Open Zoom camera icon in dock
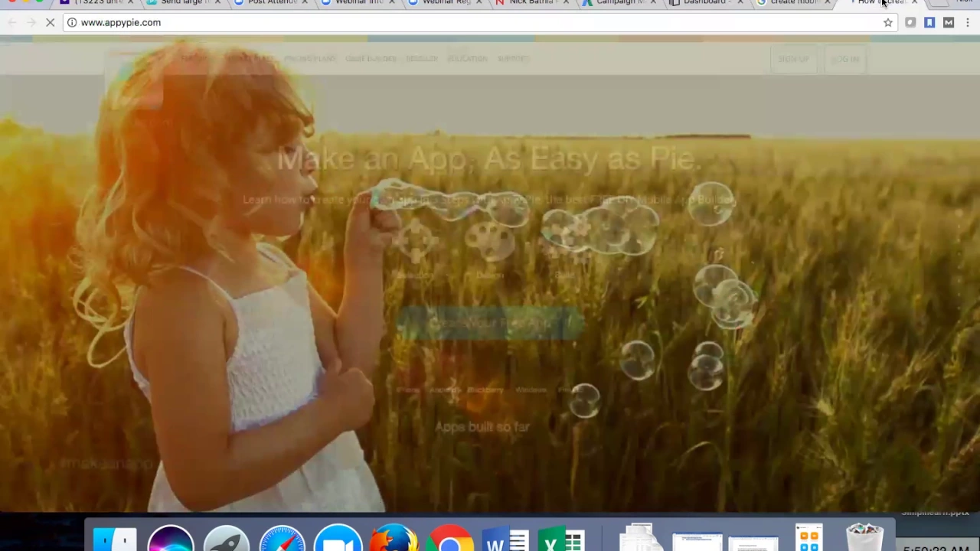The image size is (980, 551). pyautogui.click(x=338, y=539)
